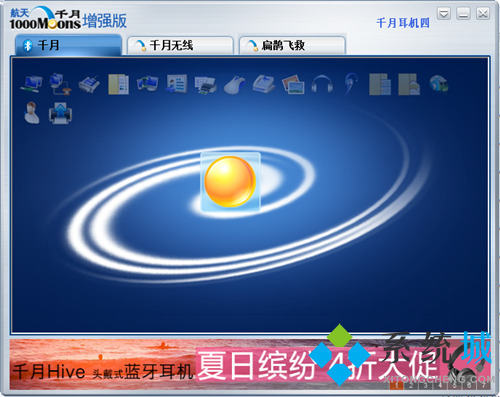Select the dial-up networking computer-phone icon
Image resolution: width=500 pixels, height=397 pixels.
pos(60,84)
